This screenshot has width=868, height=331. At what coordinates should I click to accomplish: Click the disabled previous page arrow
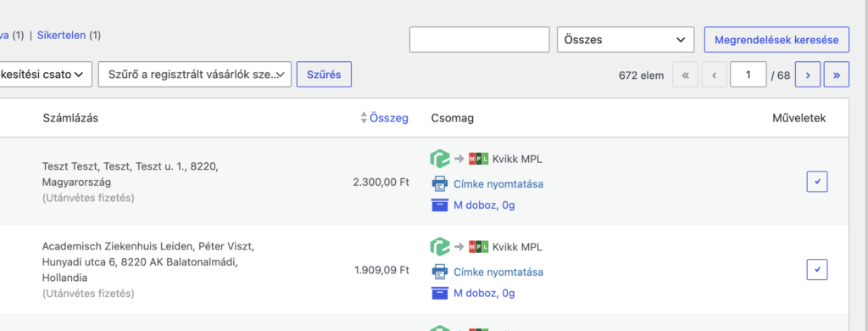(714, 75)
